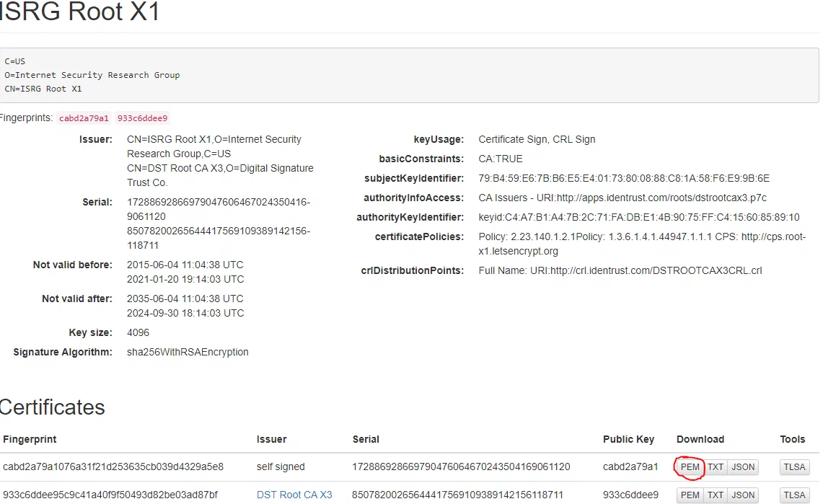The height and width of the screenshot is (504, 823).
Task: Select Not valid after 2024-09-30 18:14:03 UTC
Action: click(x=185, y=313)
